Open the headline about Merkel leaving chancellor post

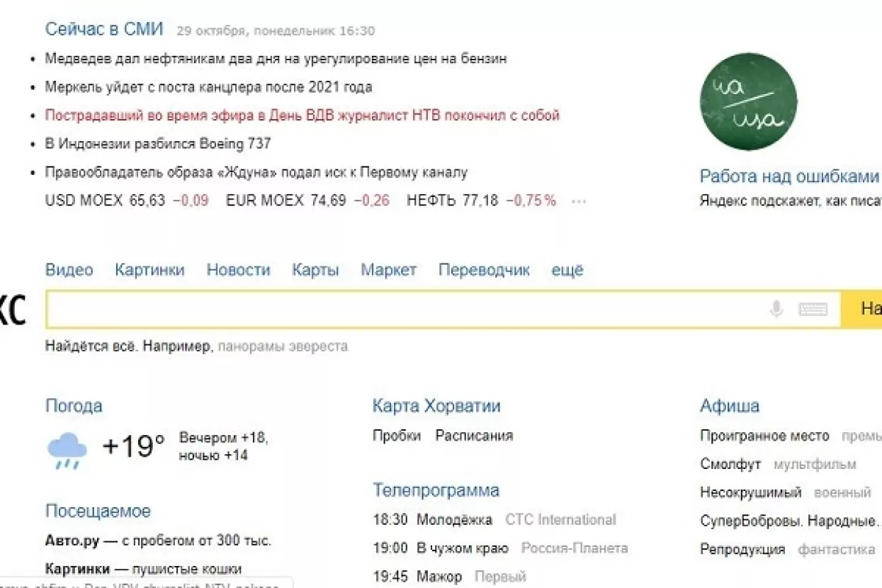tap(205, 87)
